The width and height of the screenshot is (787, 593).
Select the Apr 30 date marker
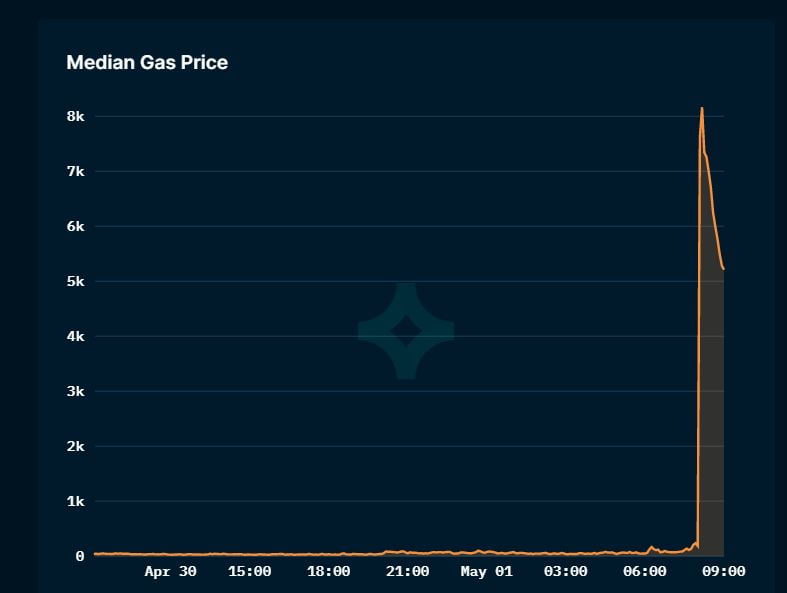click(171, 571)
